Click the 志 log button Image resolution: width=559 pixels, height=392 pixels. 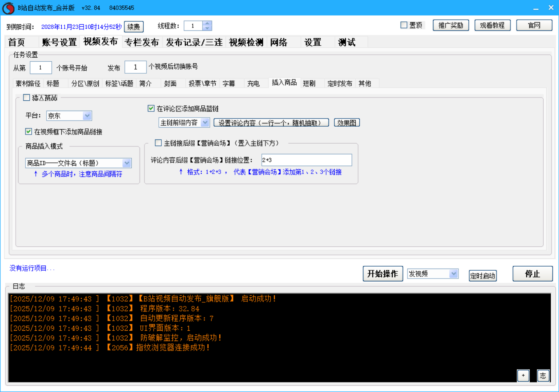[x=543, y=375]
